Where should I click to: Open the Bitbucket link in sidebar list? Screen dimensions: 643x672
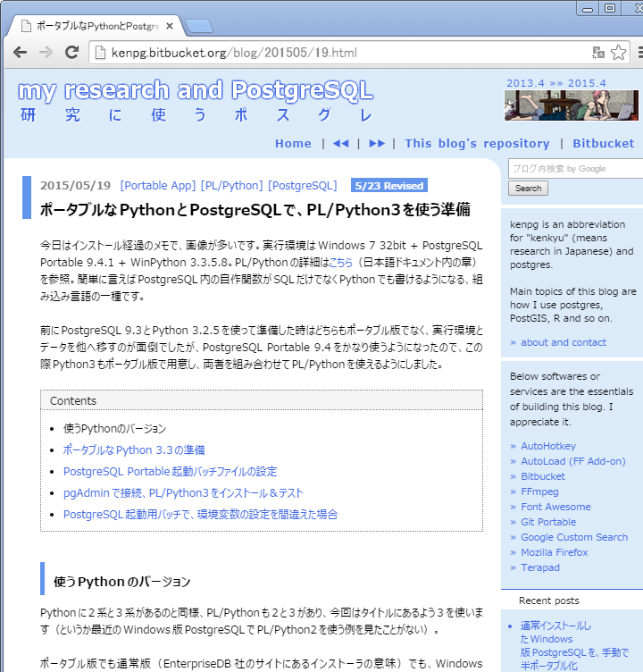[x=543, y=476]
